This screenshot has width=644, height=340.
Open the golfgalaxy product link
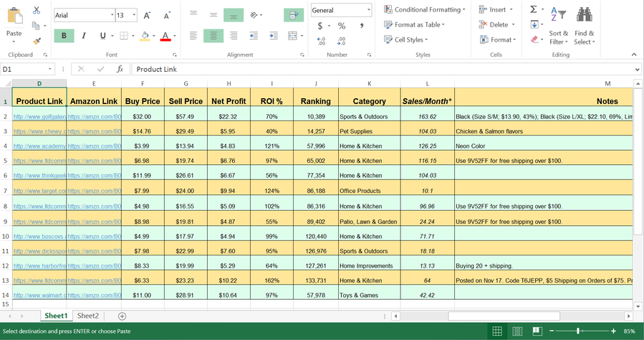coord(39,117)
